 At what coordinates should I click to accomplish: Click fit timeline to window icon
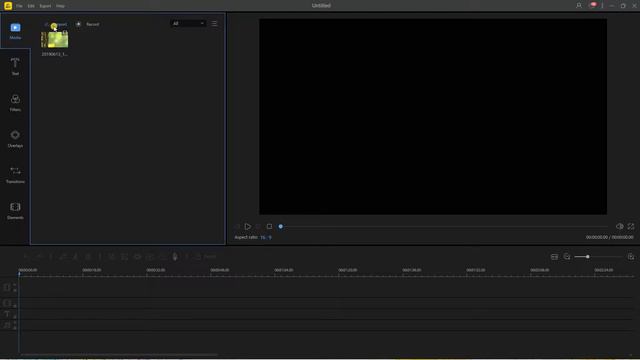pyautogui.click(x=554, y=257)
